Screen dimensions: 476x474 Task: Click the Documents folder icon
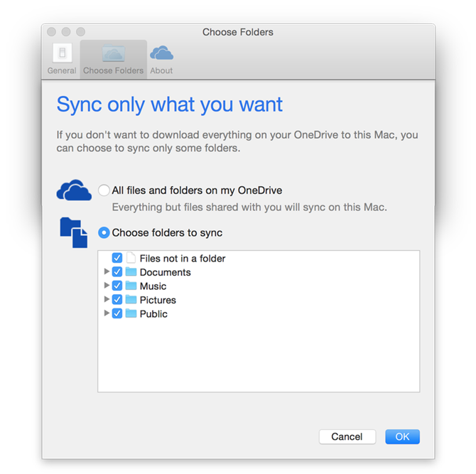[131, 271]
